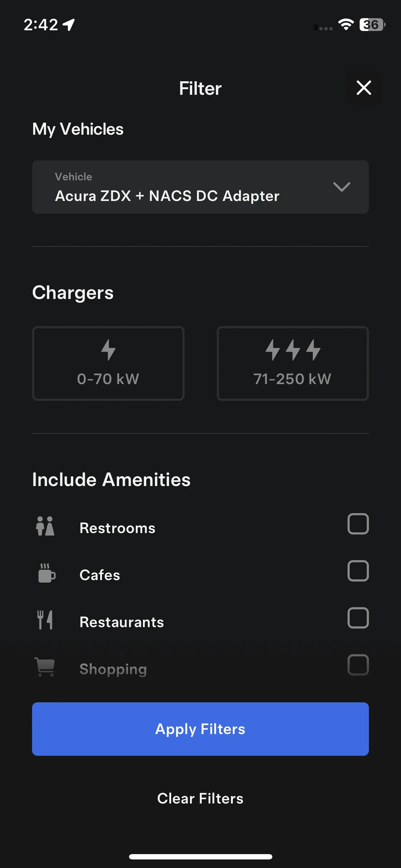Select the 0-70 kW charger filter
The width and height of the screenshot is (401, 868).
click(x=108, y=363)
